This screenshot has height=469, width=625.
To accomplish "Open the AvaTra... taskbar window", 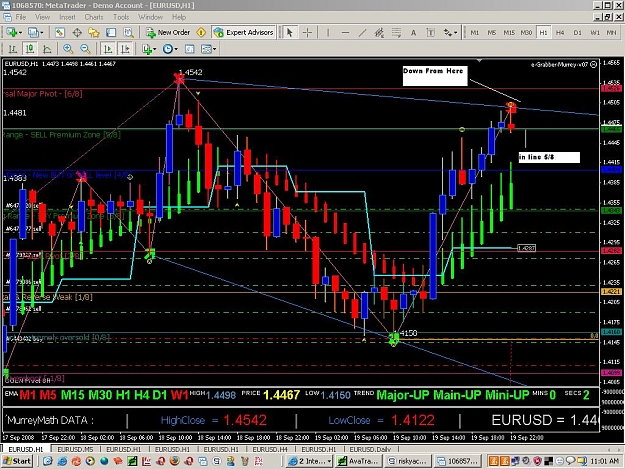I will click(358, 461).
